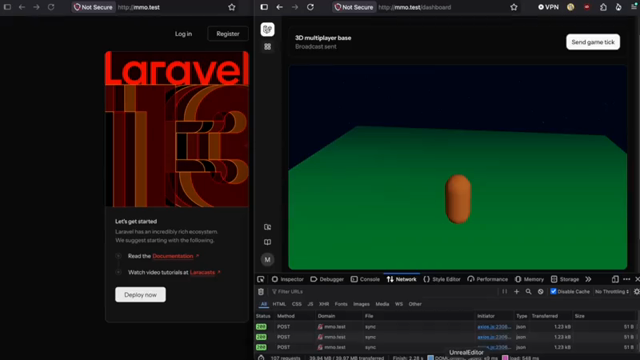Click the Laravel logo in the dashboard sidebar
The width and height of the screenshot is (640, 360).
click(267, 29)
